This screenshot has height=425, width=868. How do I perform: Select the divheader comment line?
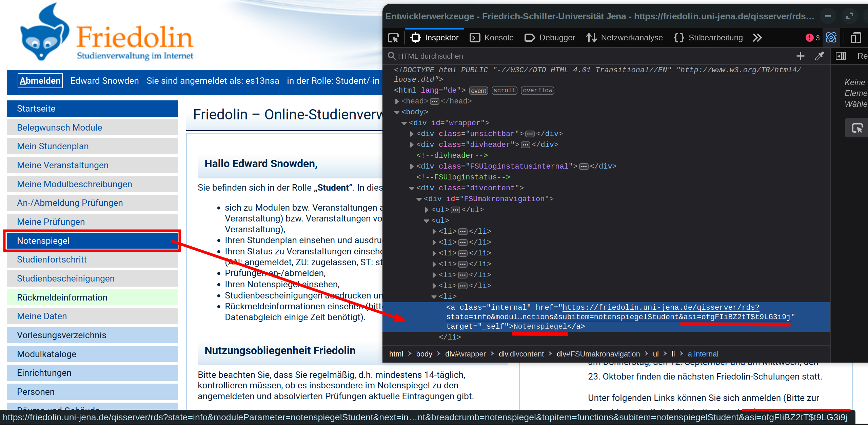point(452,155)
